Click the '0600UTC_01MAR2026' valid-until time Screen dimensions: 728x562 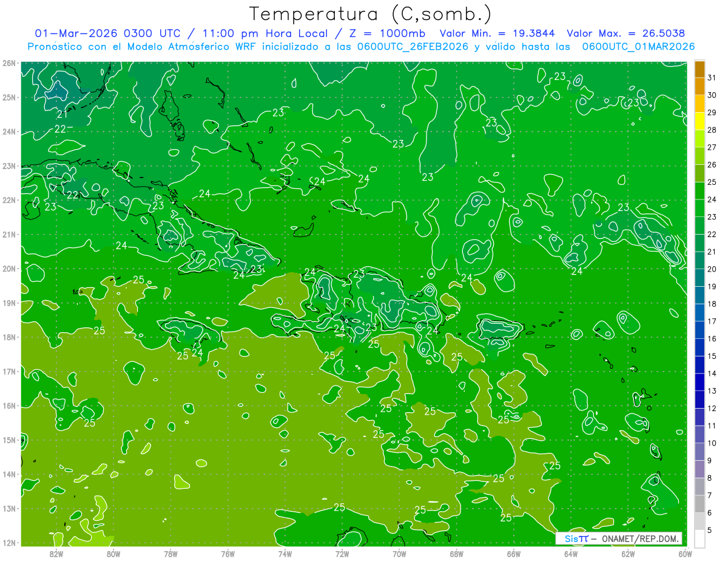click(638, 47)
